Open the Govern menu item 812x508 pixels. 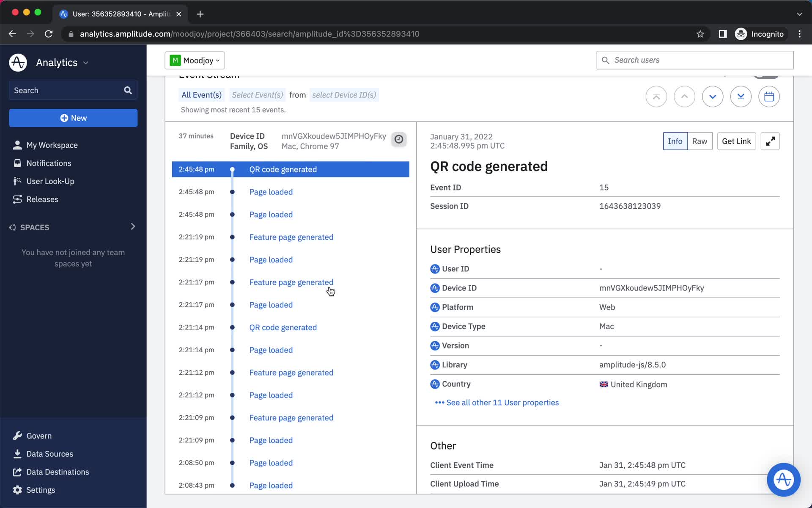click(38, 436)
